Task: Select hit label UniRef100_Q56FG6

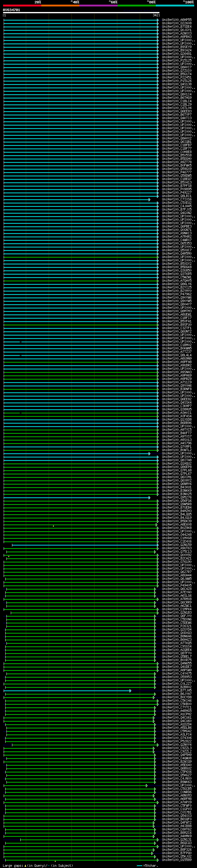Action: tap(177, 501)
